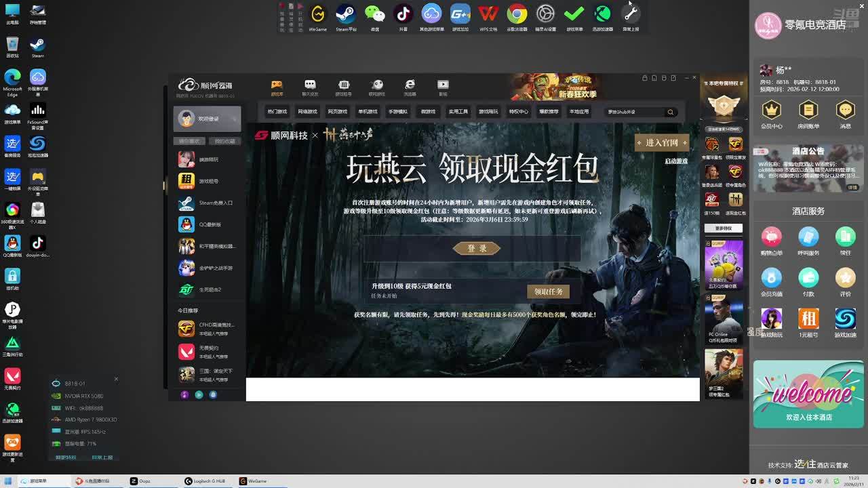This screenshot has width=868, height=488.
Task: Open the 特权中心 tab
Action: 518,112
